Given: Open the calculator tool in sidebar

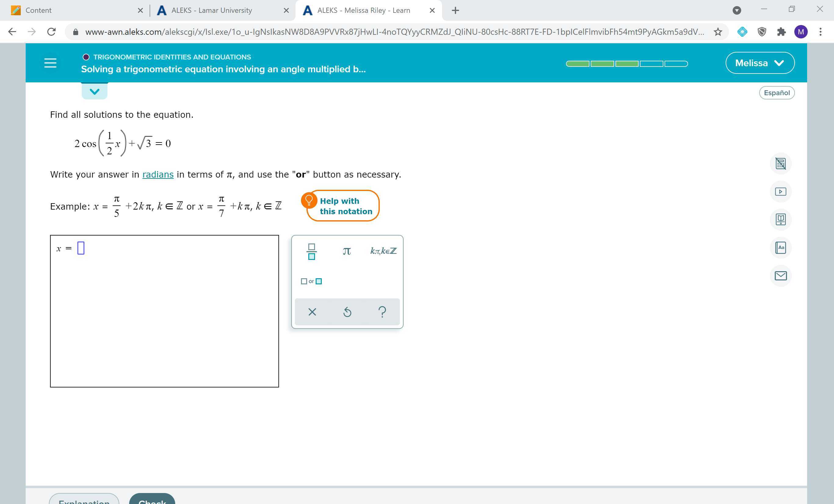Looking at the screenshot, I should coord(780,164).
